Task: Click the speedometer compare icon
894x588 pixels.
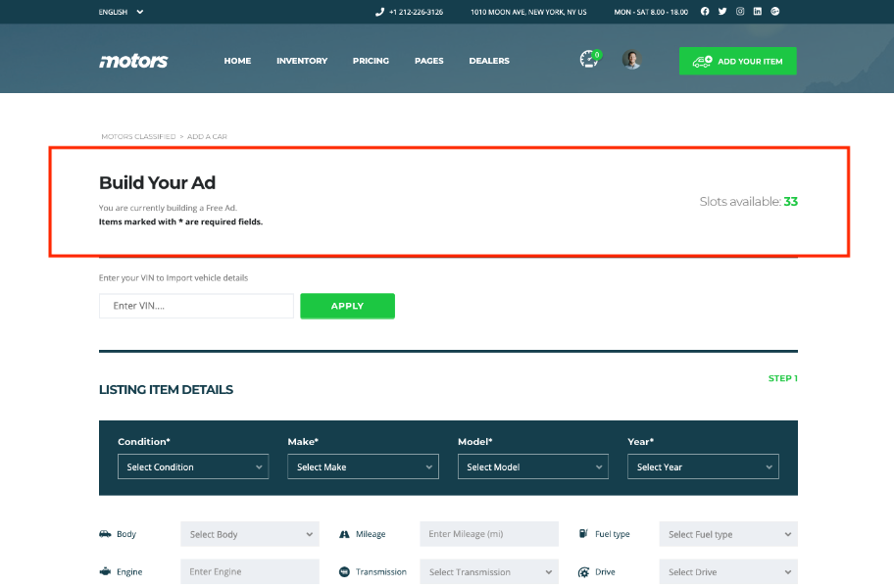Action: coord(588,60)
